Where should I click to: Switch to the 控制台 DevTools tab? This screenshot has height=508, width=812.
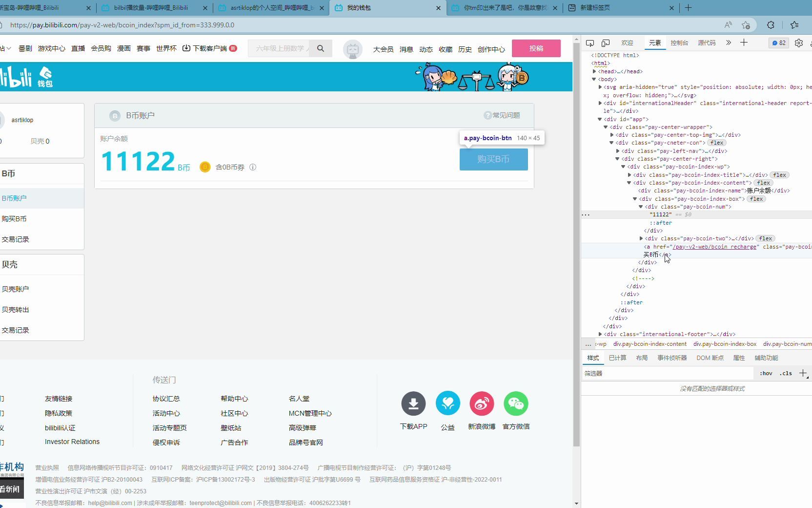click(679, 43)
